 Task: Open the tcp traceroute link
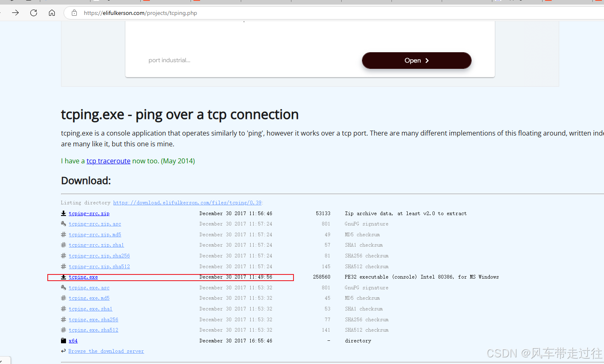(108, 161)
